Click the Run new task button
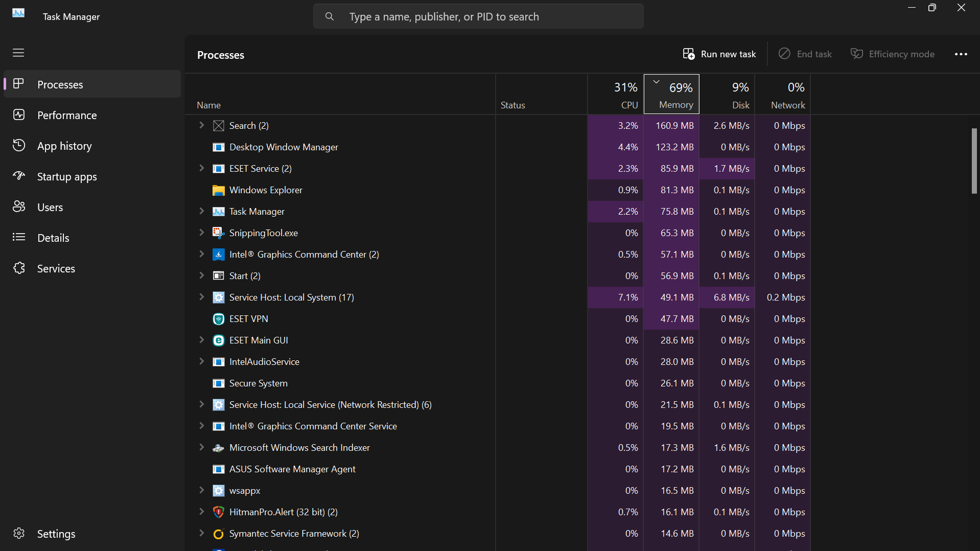 pos(719,54)
